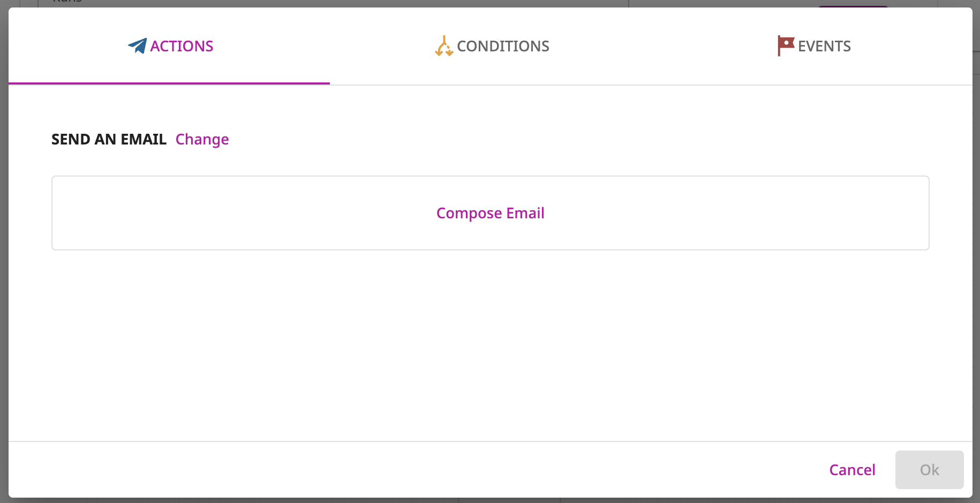Viewport: 980px width, 503px height.
Task: Confirm with the greyed-out Ok button
Action: (x=930, y=470)
